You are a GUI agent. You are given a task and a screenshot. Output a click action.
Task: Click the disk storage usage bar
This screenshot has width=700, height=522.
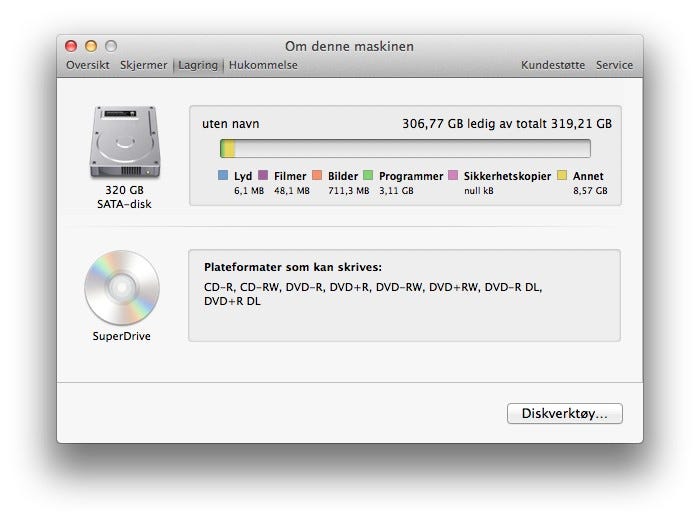(405, 149)
